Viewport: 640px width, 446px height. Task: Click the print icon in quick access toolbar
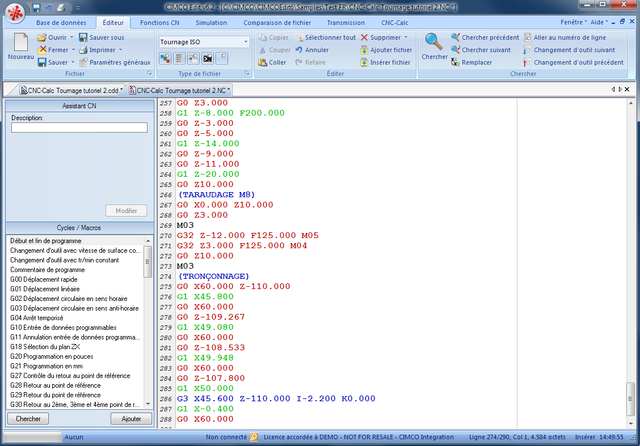[x=61, y=7]
